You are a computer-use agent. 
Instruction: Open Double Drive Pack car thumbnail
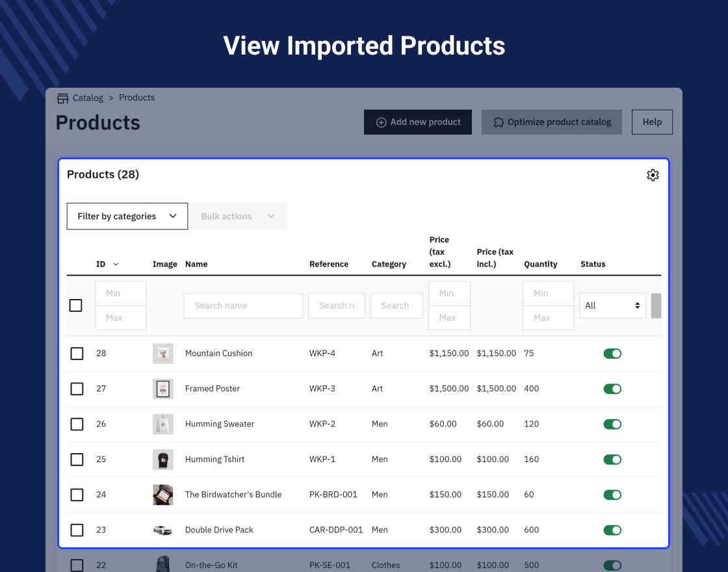tap(163, 530)
